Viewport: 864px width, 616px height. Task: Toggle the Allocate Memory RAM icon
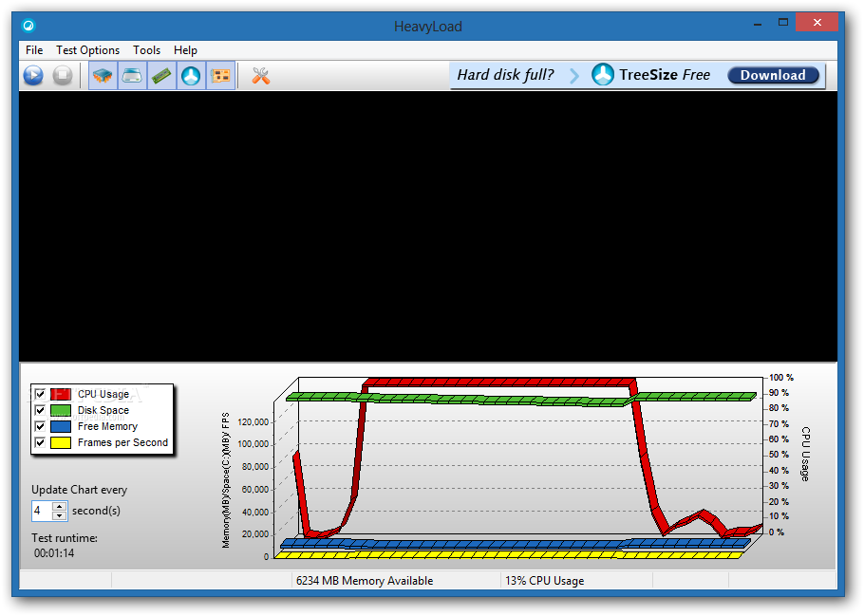[161, 75]
